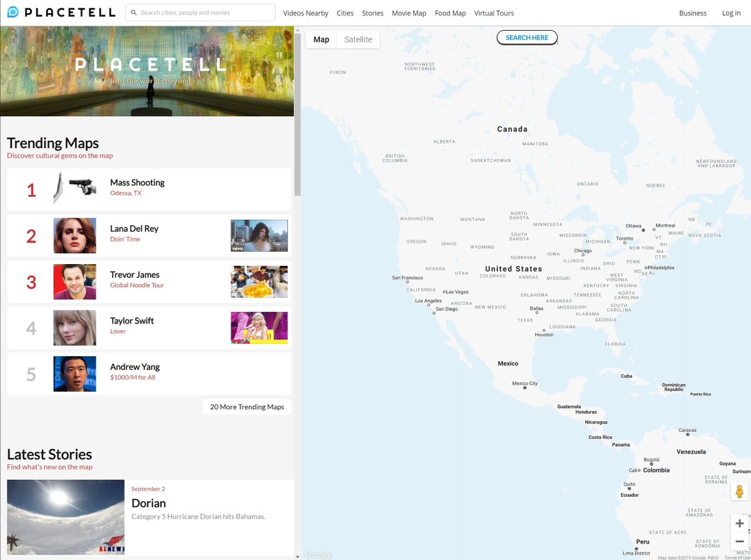Open Videos Nearby menu
This screenshot has height=560, width=751.
coord(305,13)
